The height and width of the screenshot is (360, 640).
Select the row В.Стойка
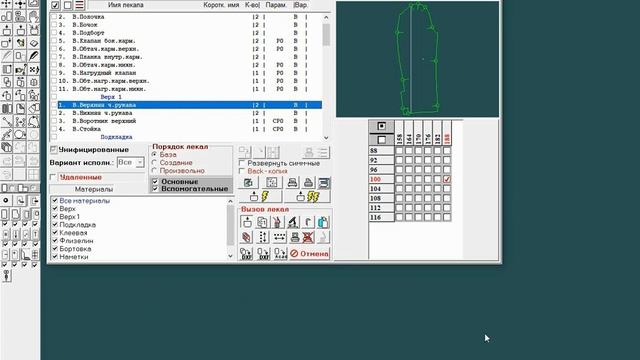coord(190,129)
